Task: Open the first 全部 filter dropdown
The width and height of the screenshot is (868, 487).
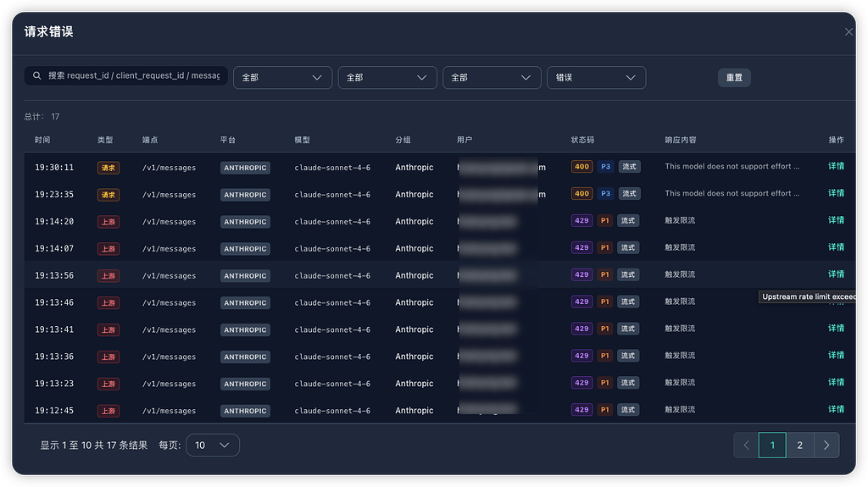Action: click(282, 77)
